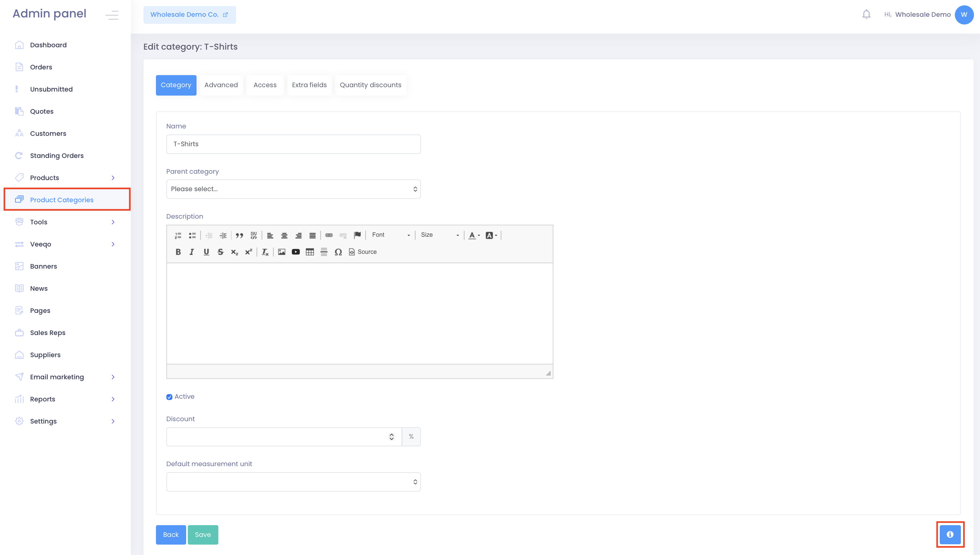Open the notifications bell
The height and width of the screenshot is (555, 980).
tap(866, 14)
